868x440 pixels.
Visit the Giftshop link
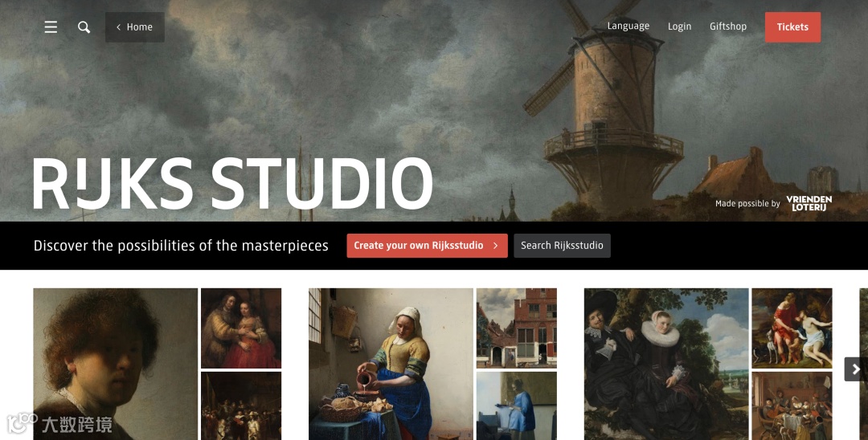[x=728, y=26]
